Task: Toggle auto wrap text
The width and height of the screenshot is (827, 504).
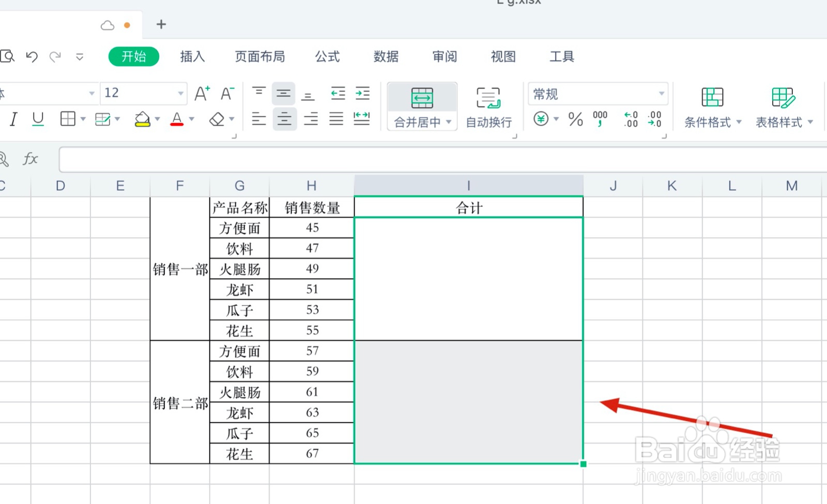Action: point(488,108)
